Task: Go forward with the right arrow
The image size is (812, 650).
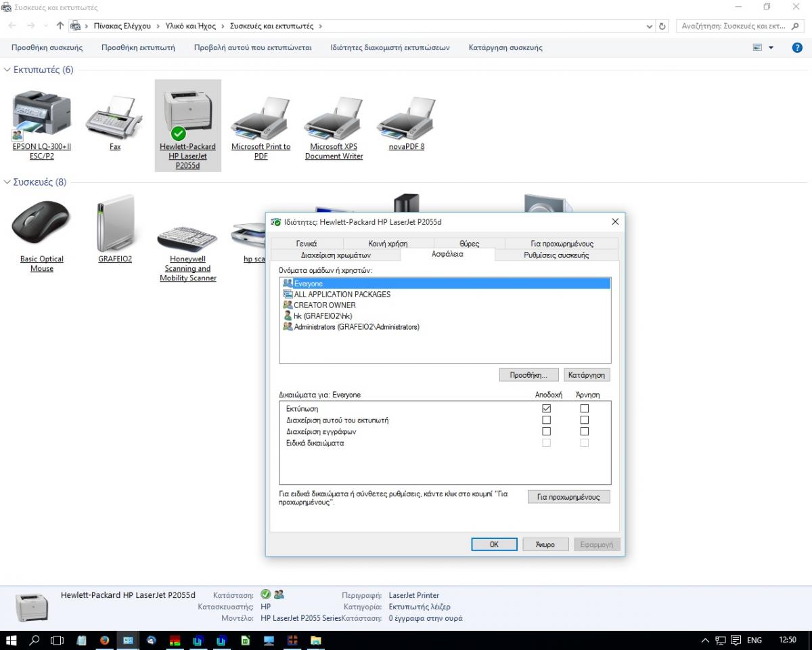Action: (x=30, y=26)
